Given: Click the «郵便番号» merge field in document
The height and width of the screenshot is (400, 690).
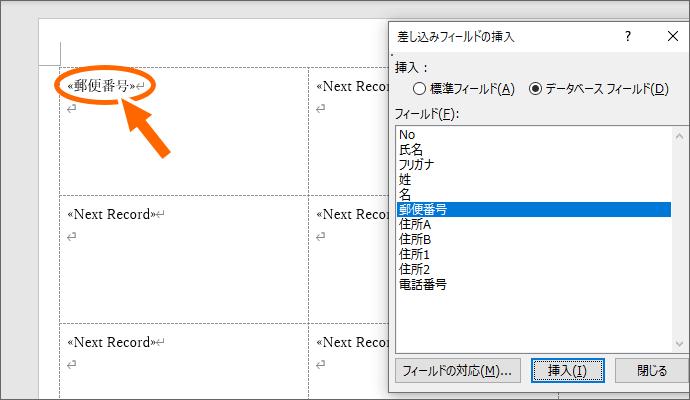Looking at the screenshot, I should click(101, 86).
